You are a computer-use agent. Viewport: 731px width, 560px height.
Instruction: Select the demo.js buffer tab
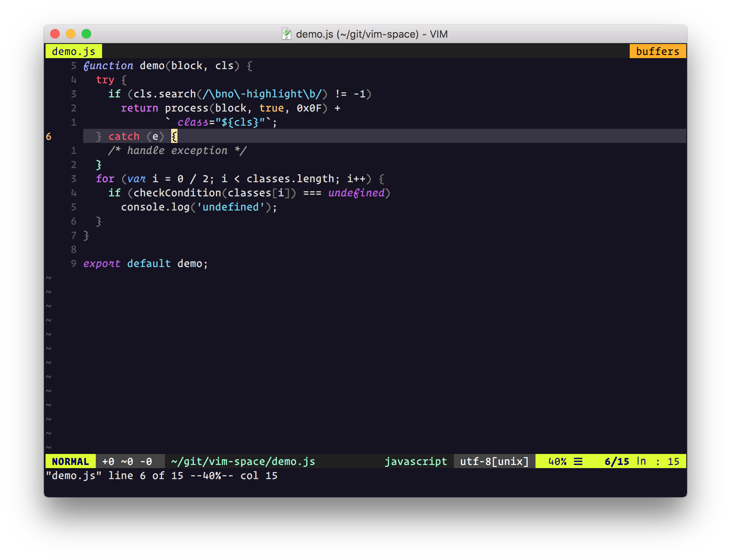click(73, 51)
